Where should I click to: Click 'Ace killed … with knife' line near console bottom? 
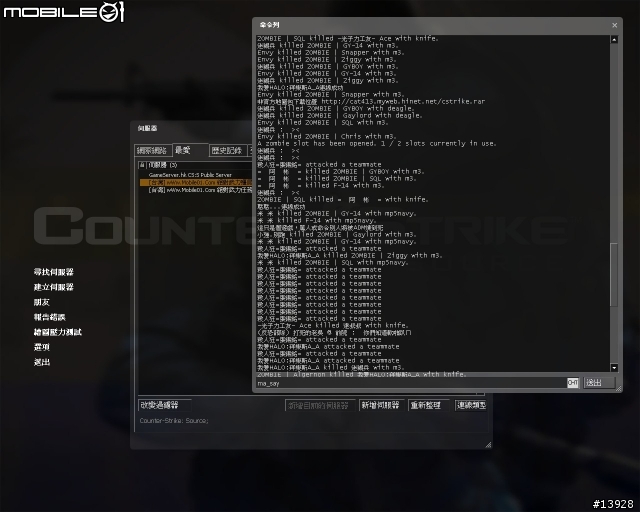tap(333, 326)
